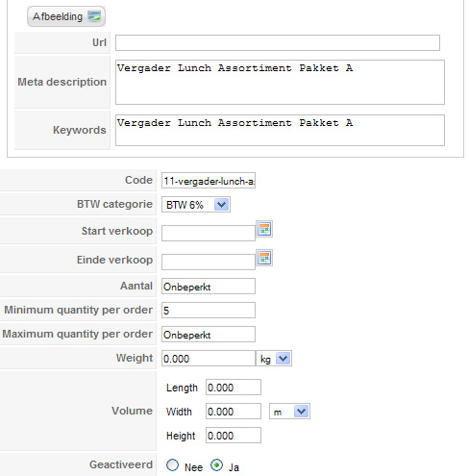
Task: Select the Ja radio button for Geactiveerd
Action: click(216, 465)
